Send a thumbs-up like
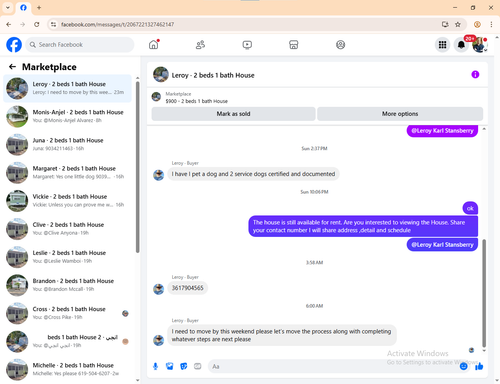500x384 pixels. point(479,366)
